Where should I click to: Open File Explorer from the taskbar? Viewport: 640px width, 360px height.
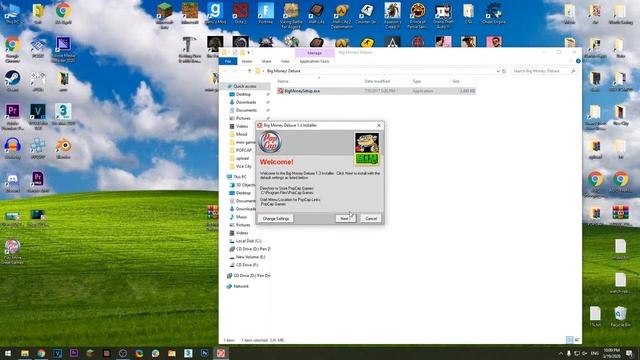25,353
